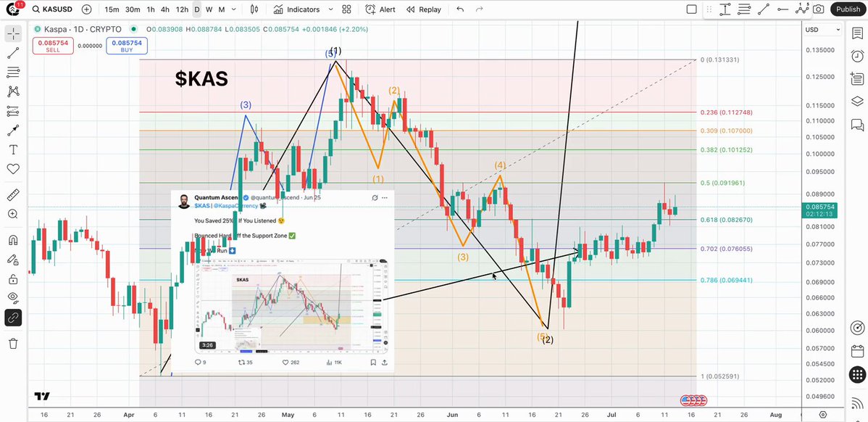The height and width of the screenshot is (422, 868).
Task: Open the broadcast streams icon
Action: pos(857,402)
